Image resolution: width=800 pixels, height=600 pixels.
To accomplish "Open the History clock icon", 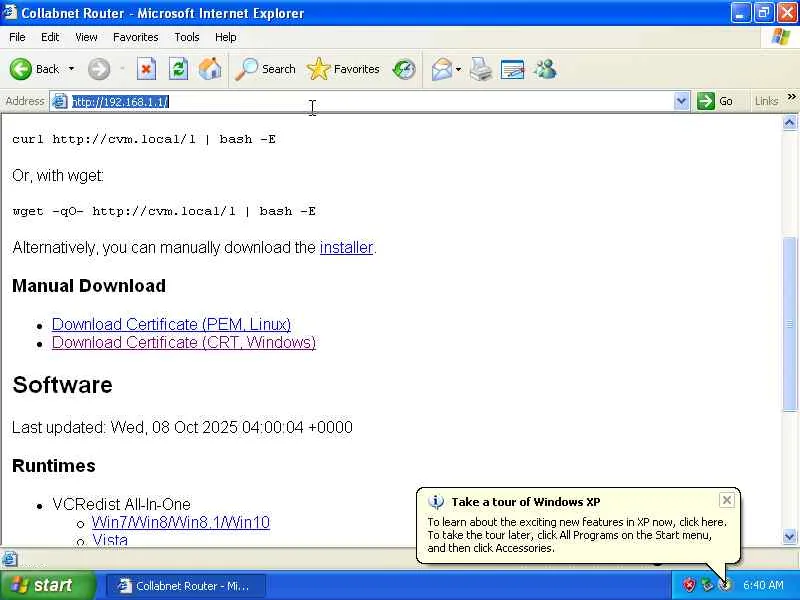I will (404, 69).
